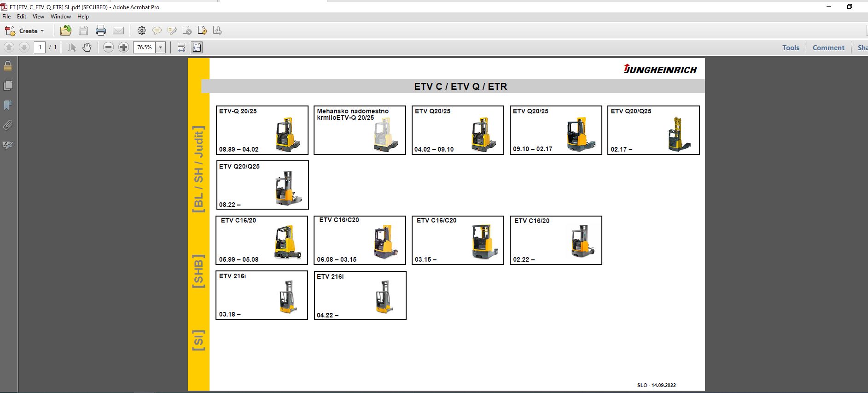Open ETV Q20/25 09.10 – 02.17 card
Image resolution: width=868 pixels, height=393 pixels.
[x=556, y=130]
